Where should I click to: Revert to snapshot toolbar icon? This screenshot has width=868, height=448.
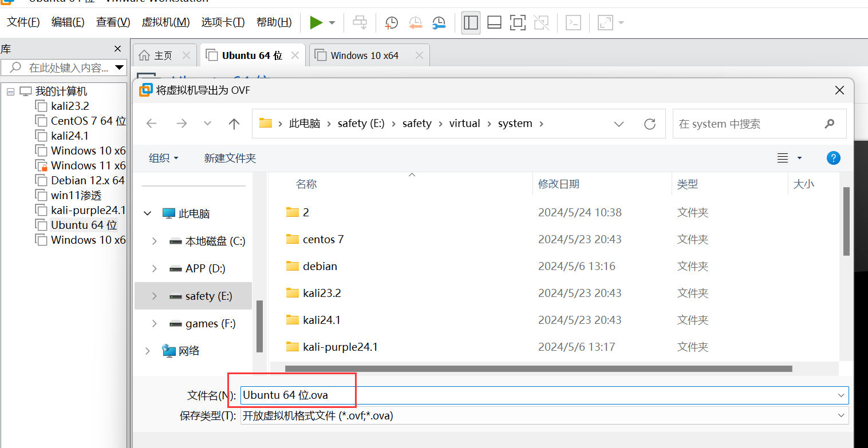[415, 22]
